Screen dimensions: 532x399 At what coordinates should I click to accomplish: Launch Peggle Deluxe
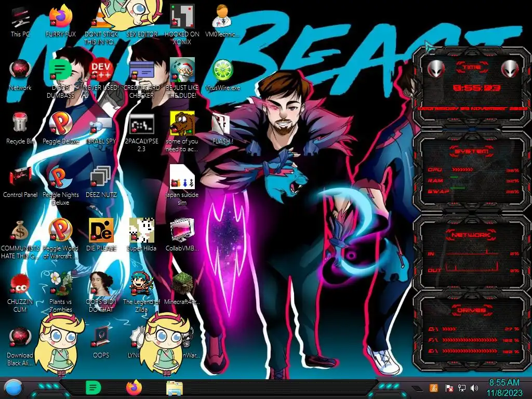click(x=60, y=128)
